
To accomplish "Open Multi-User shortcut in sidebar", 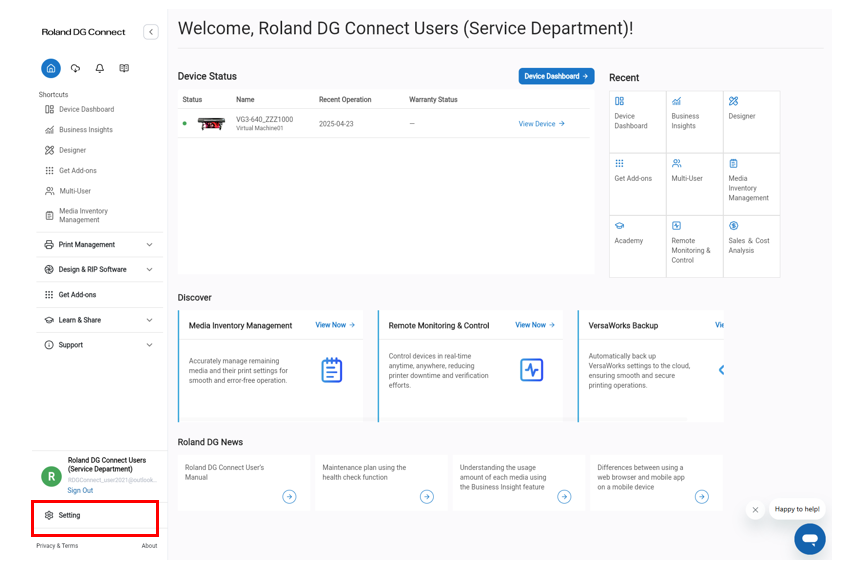I will (68, 191).
